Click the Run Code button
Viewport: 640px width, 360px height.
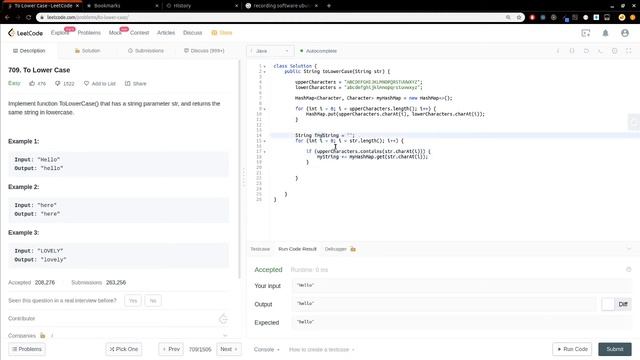pos(572,349)
